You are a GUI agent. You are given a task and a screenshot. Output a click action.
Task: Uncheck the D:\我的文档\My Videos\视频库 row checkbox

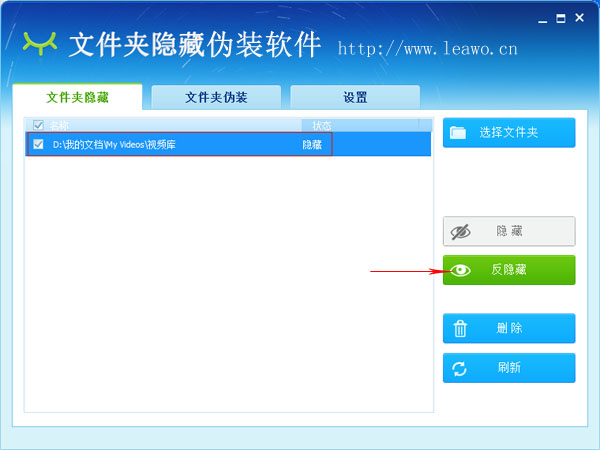point(38,144)
